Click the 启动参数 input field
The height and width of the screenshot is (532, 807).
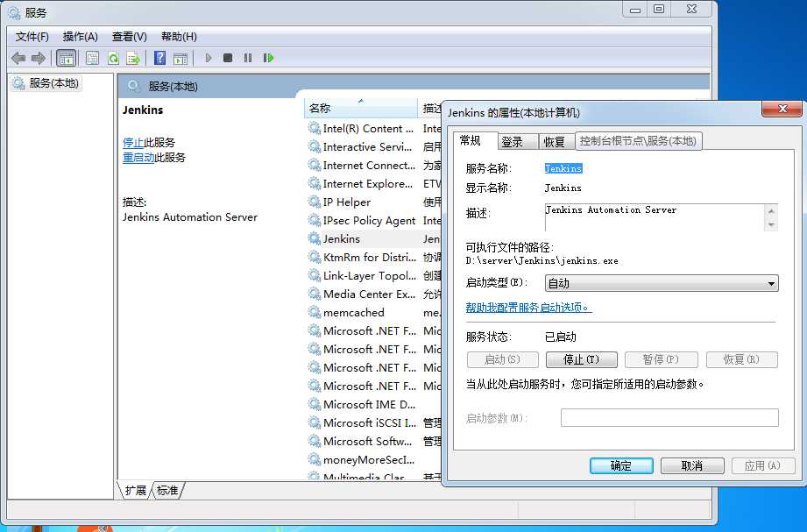click(x=669, y=418)
